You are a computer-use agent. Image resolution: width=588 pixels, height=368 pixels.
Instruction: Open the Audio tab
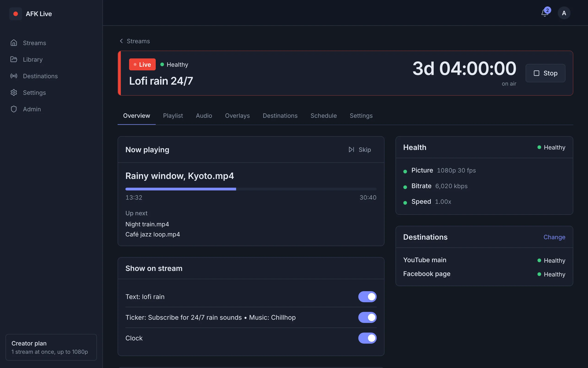click(x=204, y=116)
